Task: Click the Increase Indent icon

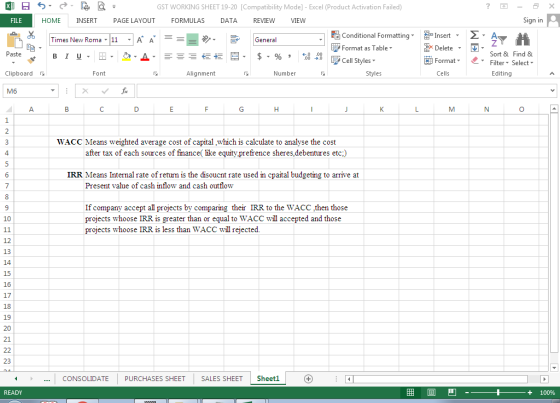Action: 218,56
